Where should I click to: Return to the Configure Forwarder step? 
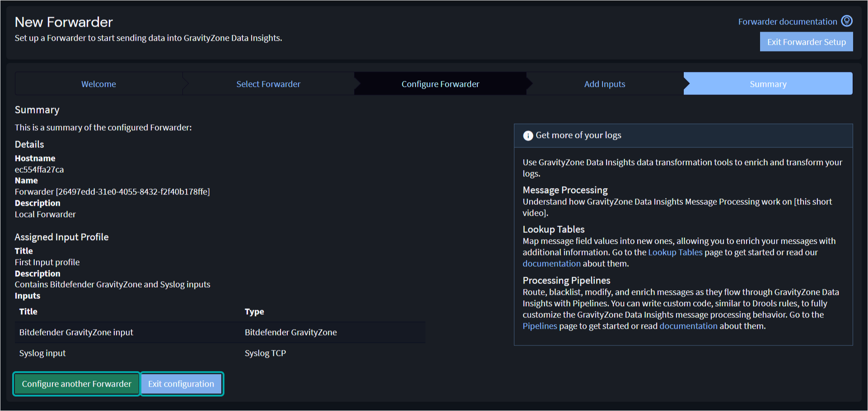coord(440,84)
